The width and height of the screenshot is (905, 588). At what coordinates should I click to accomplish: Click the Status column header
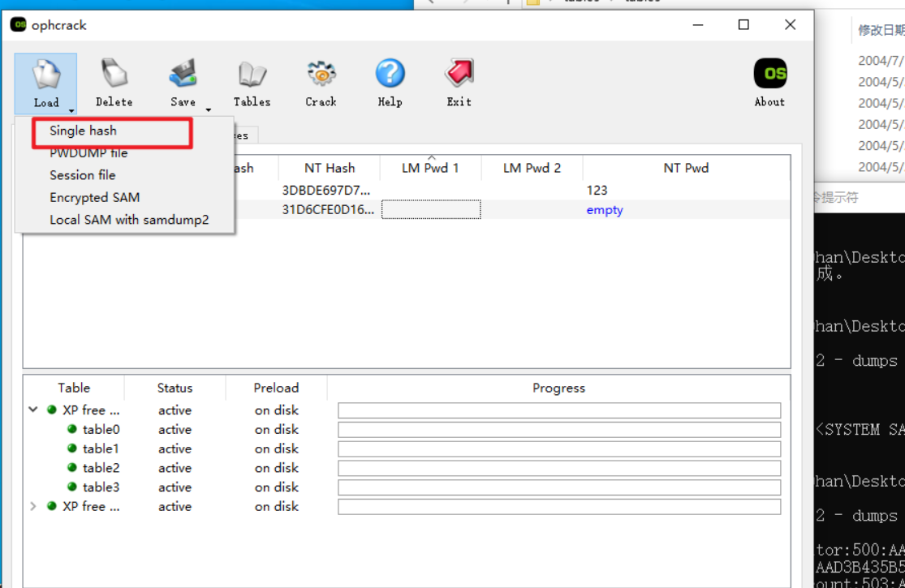[175, 388]
